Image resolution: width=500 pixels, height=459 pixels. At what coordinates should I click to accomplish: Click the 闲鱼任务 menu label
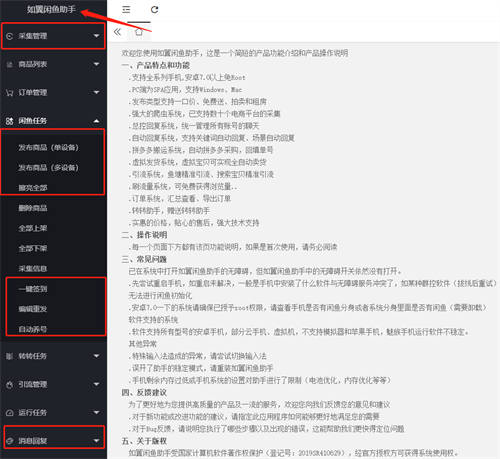[33, 121]
